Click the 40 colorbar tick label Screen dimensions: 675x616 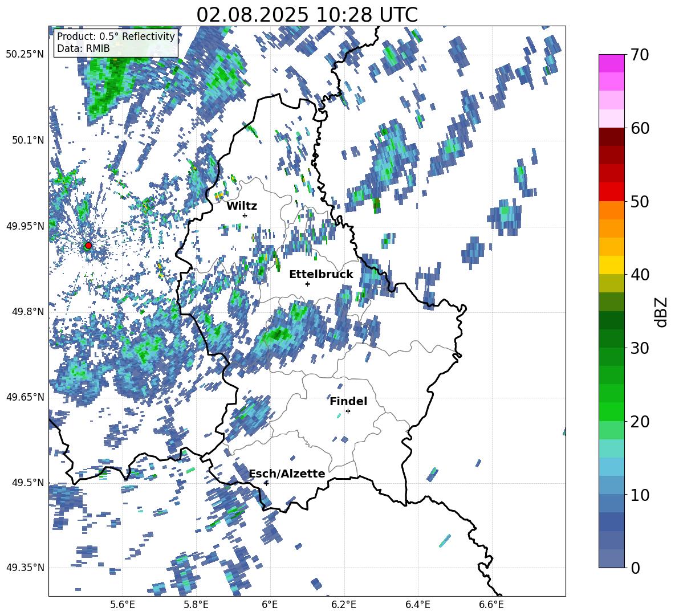click(x=640, y=275)
